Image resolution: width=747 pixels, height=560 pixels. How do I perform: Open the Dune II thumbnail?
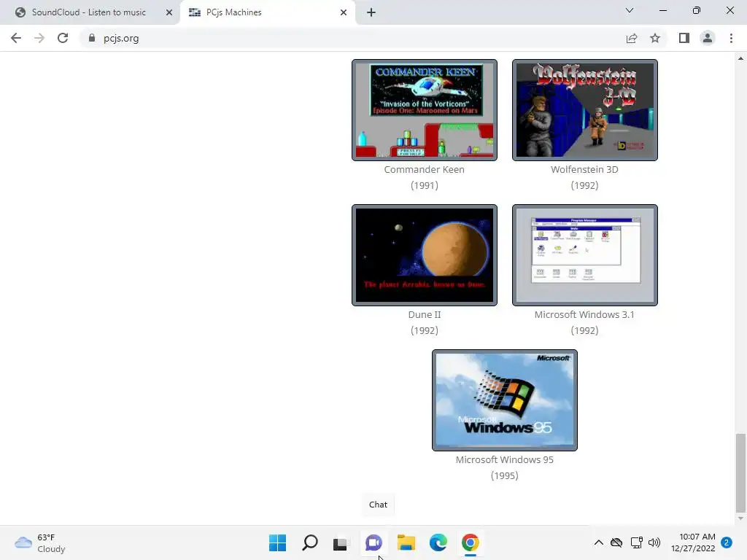point(425,255)
